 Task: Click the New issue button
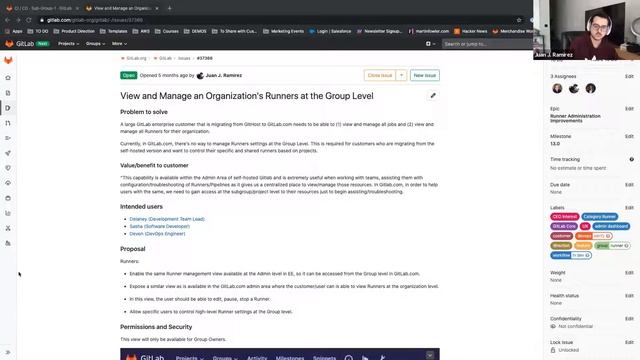point(424,75)
